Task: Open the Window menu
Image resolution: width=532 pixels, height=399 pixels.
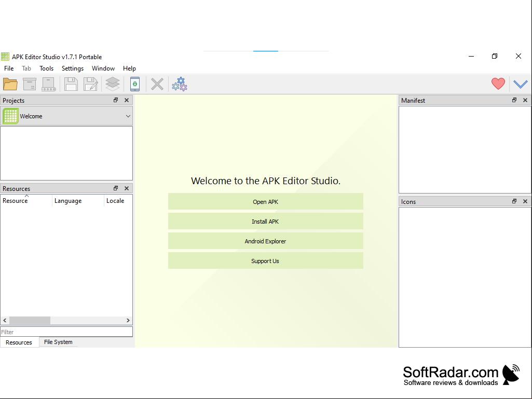Action: 103,68
